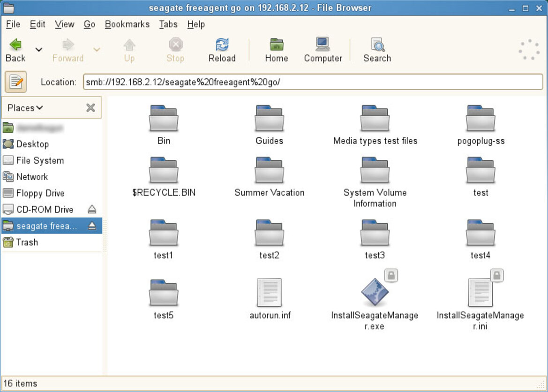Image resolution: width=548 pixels, height=392 pixels.
Task: Reload the current folder
Action: [x=222, y=50]
